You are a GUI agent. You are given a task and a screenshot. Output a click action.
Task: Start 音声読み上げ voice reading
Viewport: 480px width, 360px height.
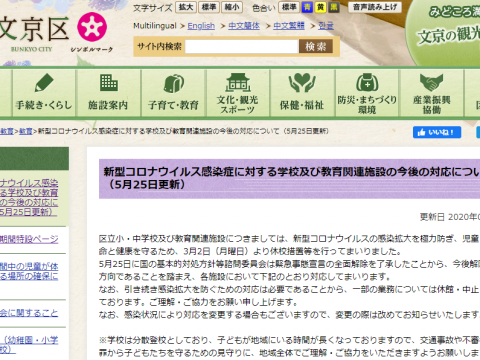pos(375,7)
